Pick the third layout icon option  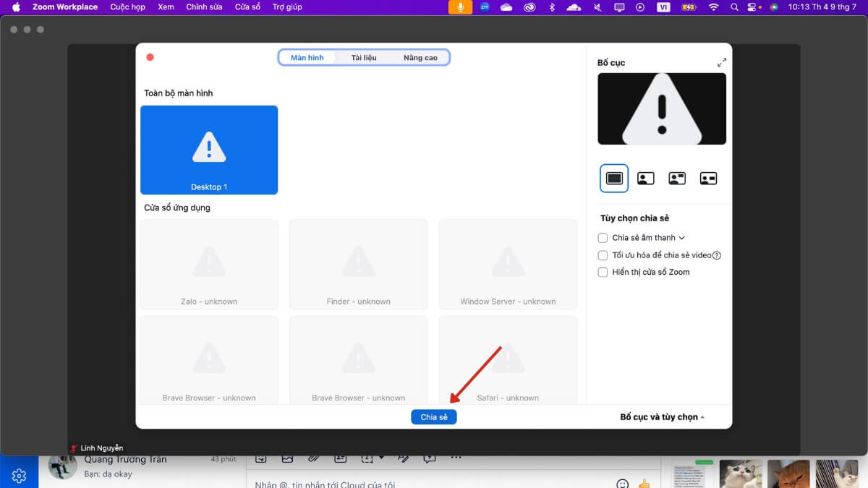(x=677, y=178)
